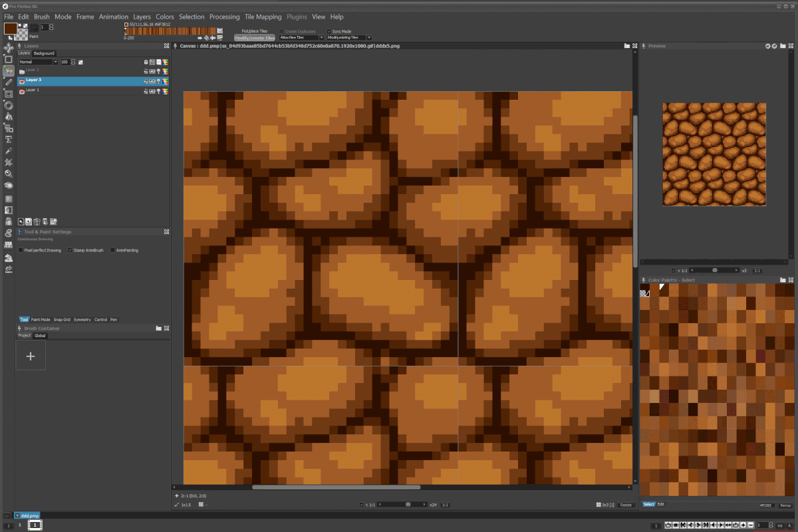The image size is (798, 532).
Task: Select the Ellipse drawing tool
Action: (9, 105)
